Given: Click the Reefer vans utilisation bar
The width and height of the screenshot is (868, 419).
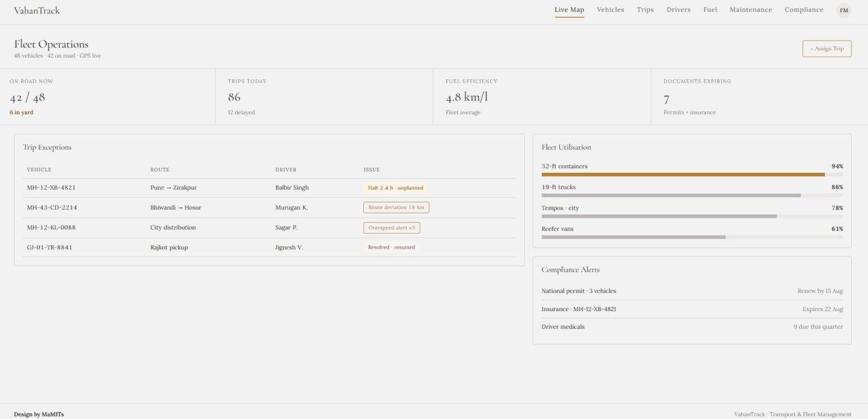Looking at the screenshot, I should coord(692,237).
